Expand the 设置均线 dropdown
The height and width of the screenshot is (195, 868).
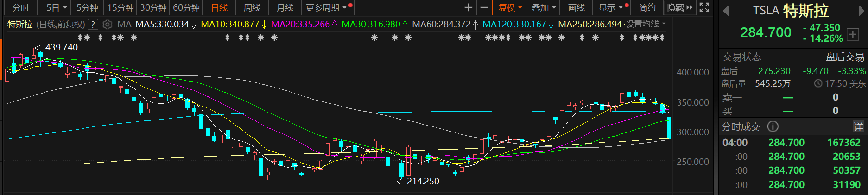(x=646, y=24)
